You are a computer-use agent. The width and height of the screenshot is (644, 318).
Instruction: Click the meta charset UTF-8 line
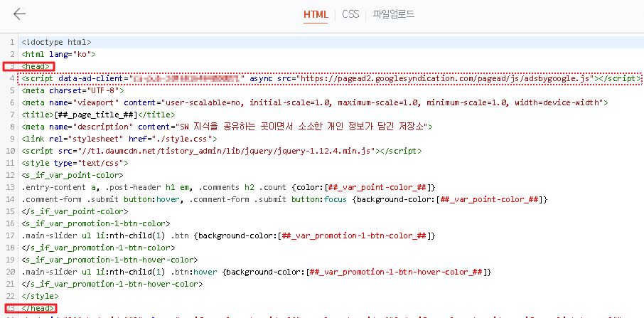click(73, 90)
